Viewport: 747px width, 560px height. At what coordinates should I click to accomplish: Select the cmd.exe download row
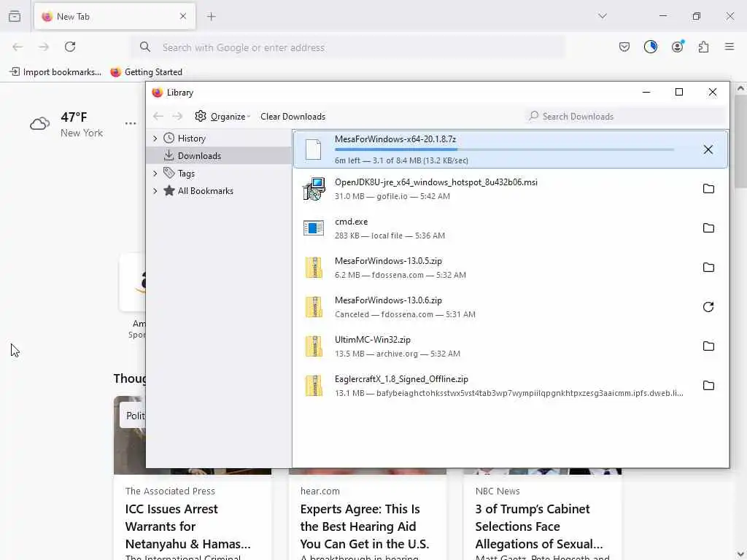(x=510, y=228)
